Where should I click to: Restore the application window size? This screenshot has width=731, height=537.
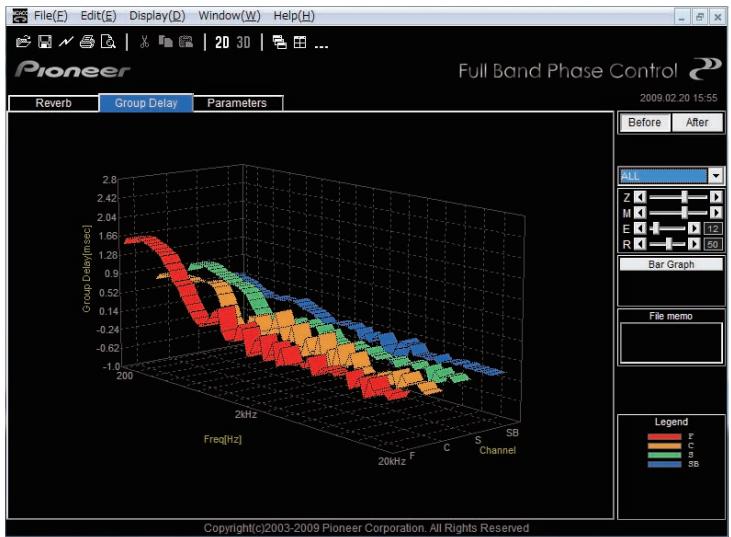(x=699, y=17)
